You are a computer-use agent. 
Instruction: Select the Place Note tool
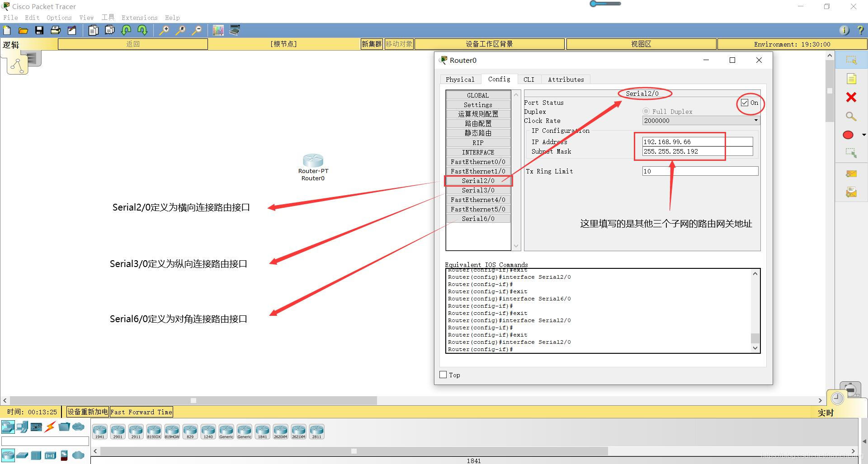tap(851, 79)
